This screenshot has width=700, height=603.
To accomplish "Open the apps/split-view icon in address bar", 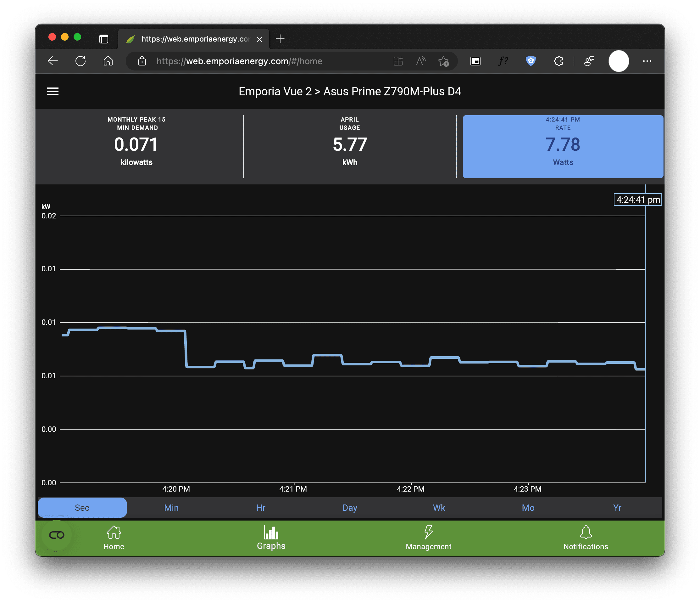I will tap(398, 61).
